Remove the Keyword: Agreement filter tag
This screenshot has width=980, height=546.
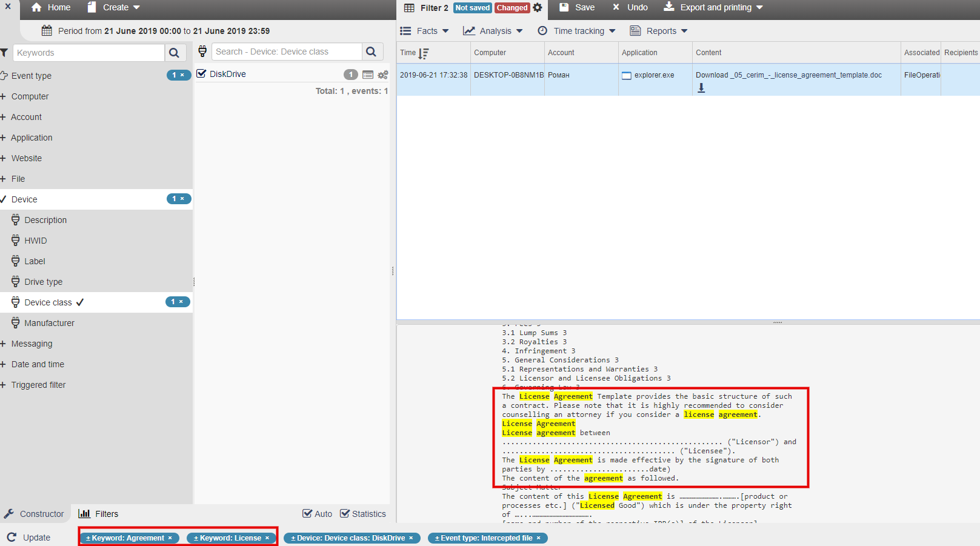170,538
